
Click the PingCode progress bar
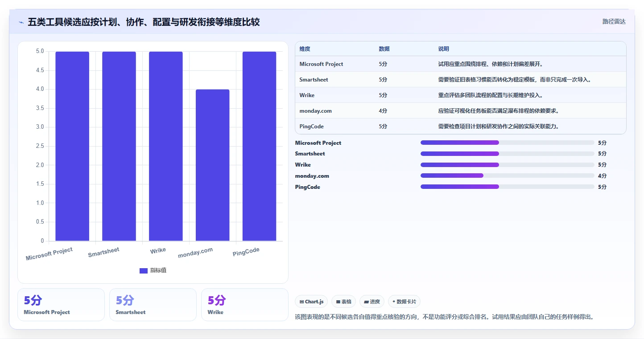pos(507,187)
